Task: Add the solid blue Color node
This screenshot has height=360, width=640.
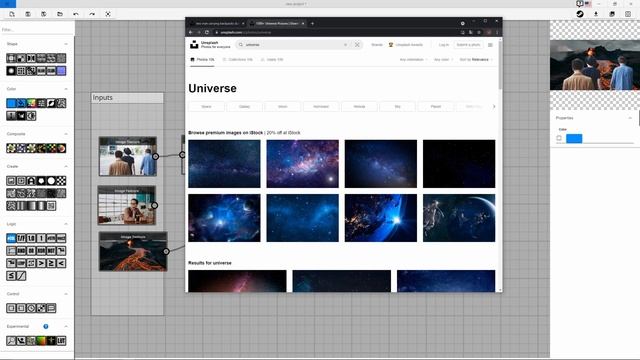Action: coord(11,103)
